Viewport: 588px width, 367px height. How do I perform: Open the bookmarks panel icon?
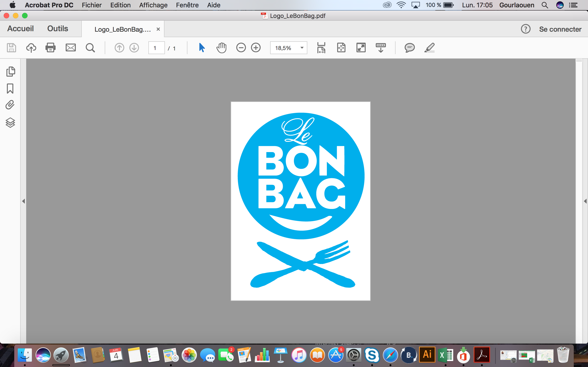[x=10, y=89]
